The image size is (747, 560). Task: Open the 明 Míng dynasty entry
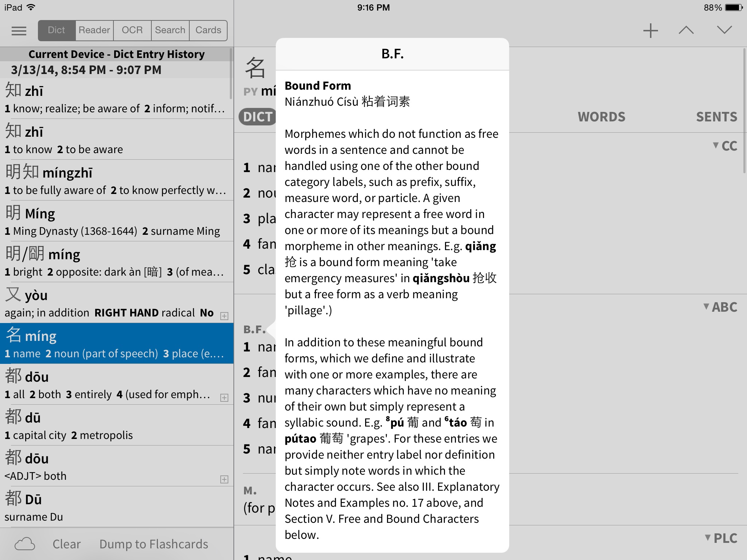[117, 221]
